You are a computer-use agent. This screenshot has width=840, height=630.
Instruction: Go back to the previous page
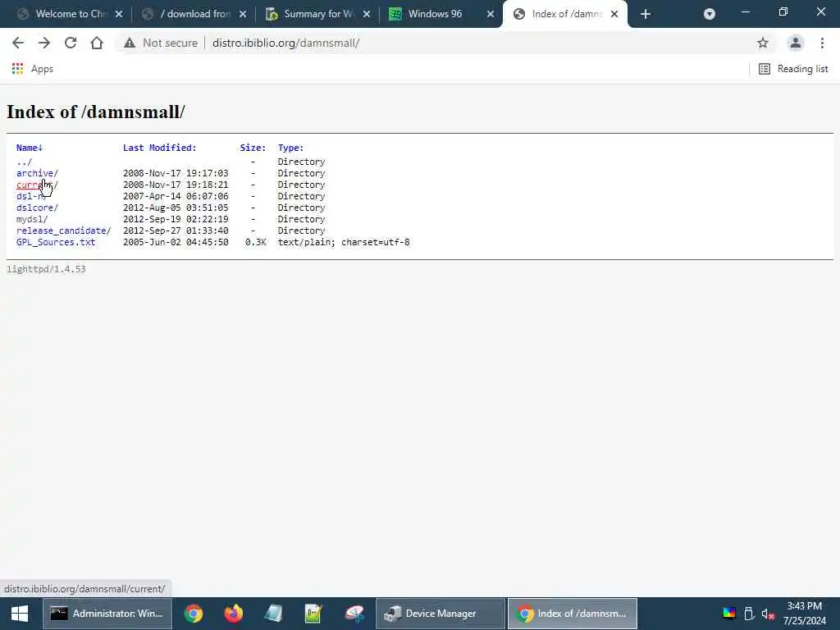coord(18,43)
